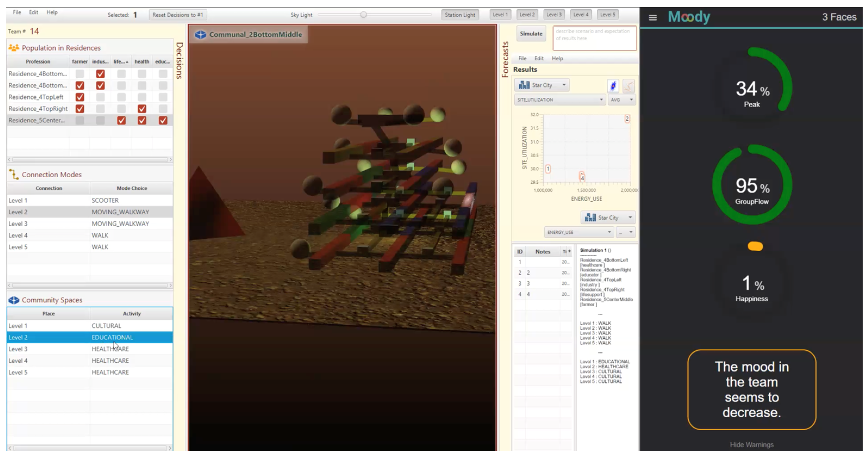Image resolution: width=868 pixels, height=457 pixels.
Task: Uncheck educator box for Residence_5Center
Action: point(163,121)
